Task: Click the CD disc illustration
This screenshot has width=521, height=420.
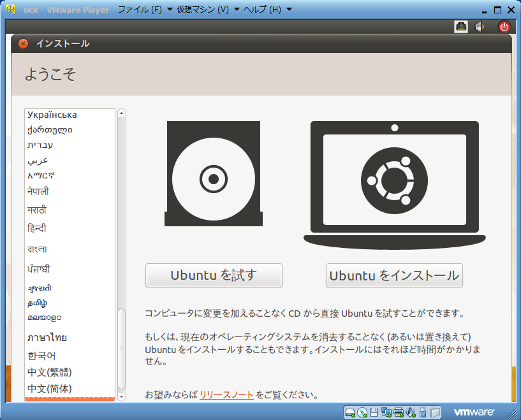Action: pyautogui.click(x=214, y=173)
